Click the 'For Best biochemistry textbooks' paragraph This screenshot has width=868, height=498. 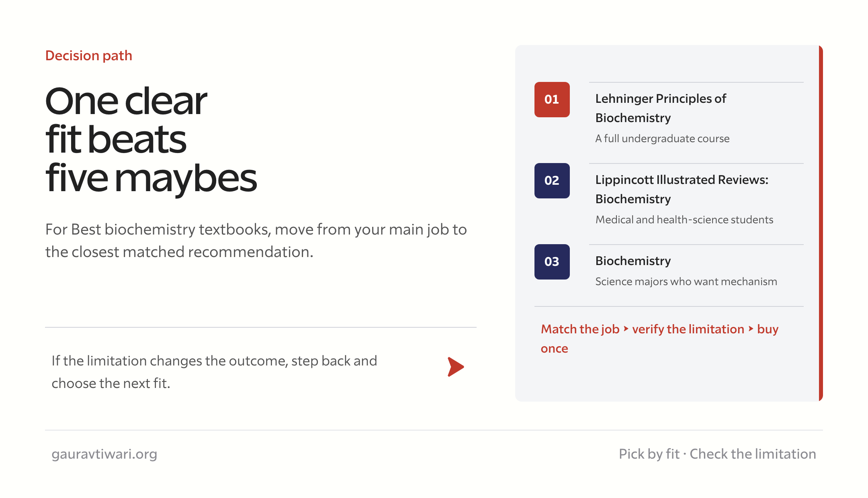(x=256, y=241)
